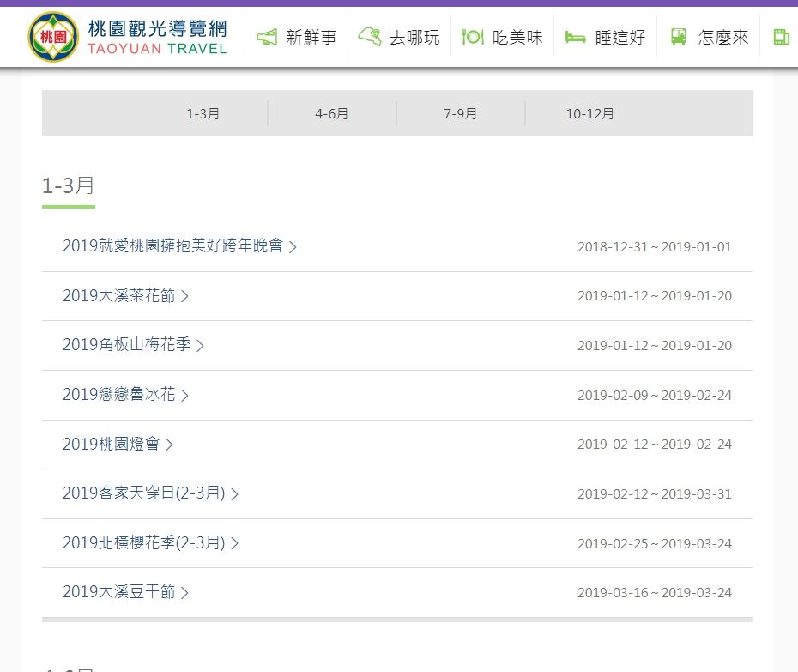Select the 4-6月 quarter tab
The height and width of the screenshot is (672, 798).
click(332, 113)
